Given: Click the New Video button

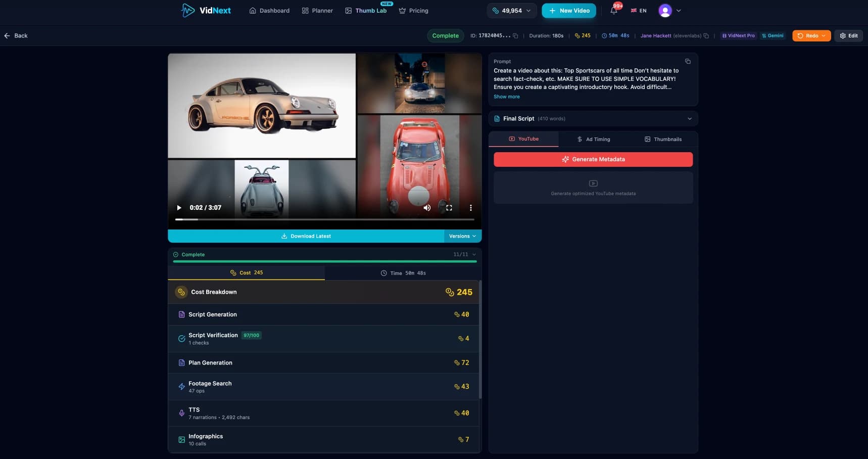Looking at the screenshot, I should click(x=569, y=11).
